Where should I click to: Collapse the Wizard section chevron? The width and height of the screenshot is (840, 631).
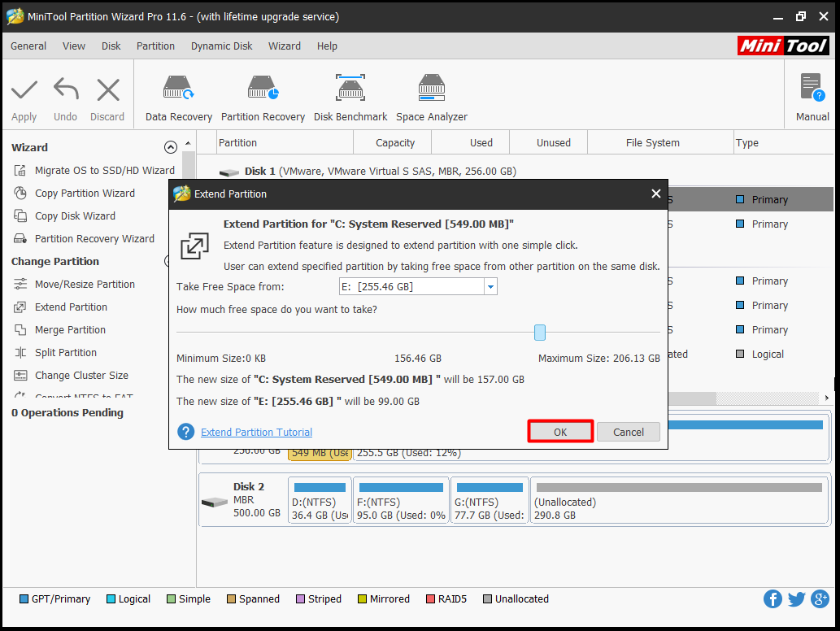(170, 147)
